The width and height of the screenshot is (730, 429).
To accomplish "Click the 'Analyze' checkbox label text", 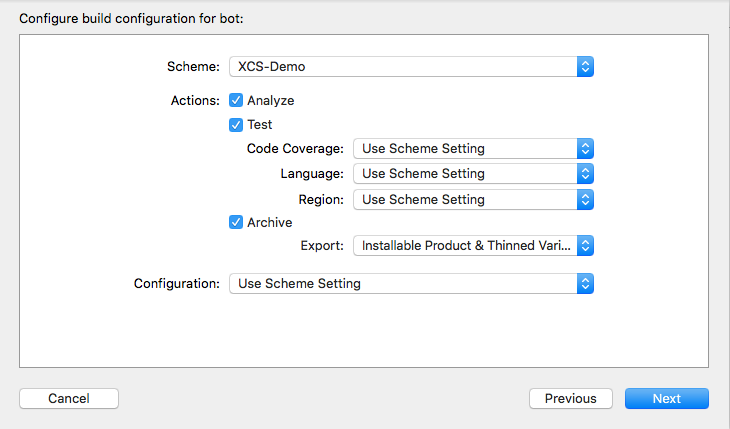I will pos(271,100).
